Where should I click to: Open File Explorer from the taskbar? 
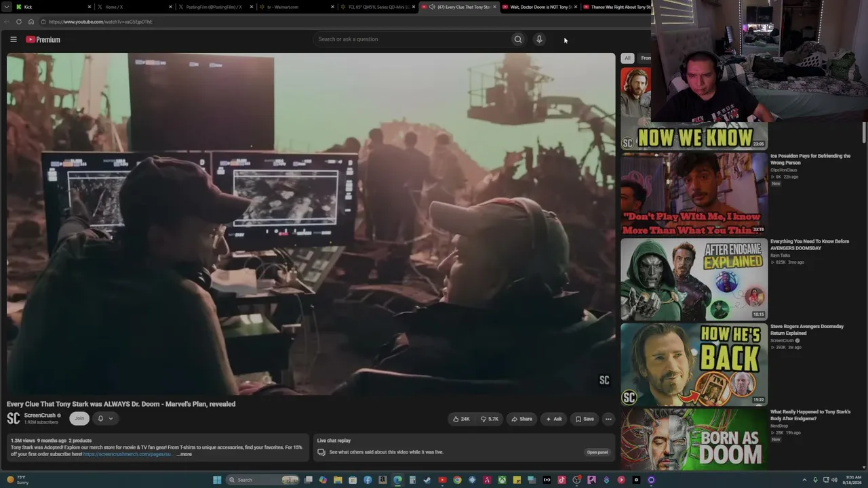(338, 480)
